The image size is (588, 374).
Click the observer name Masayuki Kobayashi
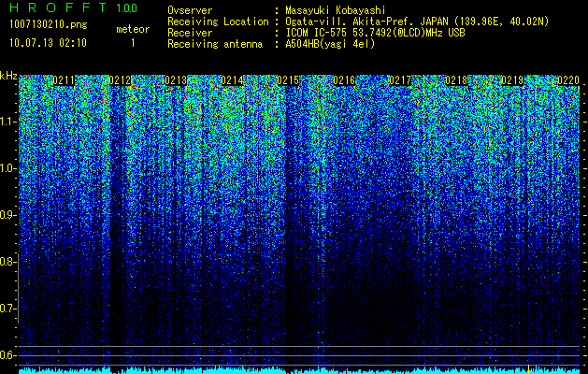(x=336, y=10)
